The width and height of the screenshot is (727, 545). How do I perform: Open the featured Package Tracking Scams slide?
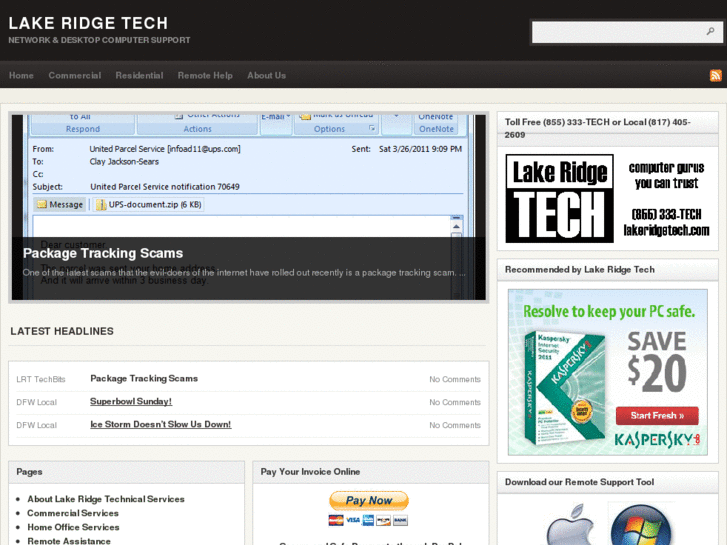(x=249, y=207)
